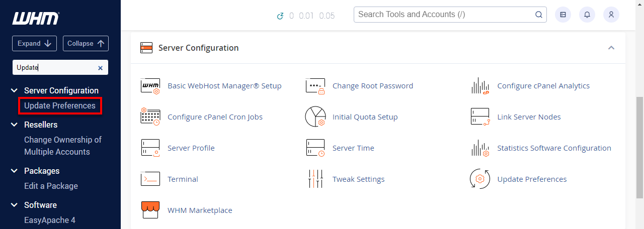Collapse the Resellers sidebar group

click(x=14, y=125)
